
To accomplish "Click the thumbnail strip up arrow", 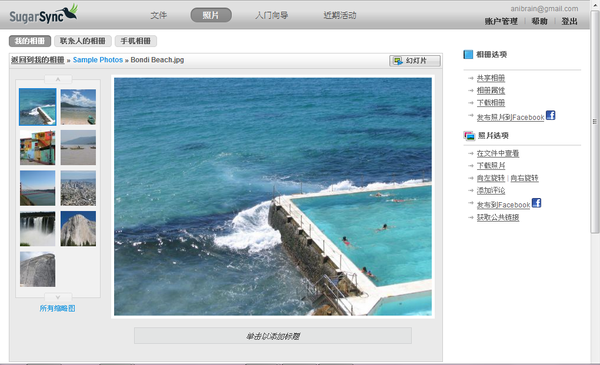I will pos(58,79).
